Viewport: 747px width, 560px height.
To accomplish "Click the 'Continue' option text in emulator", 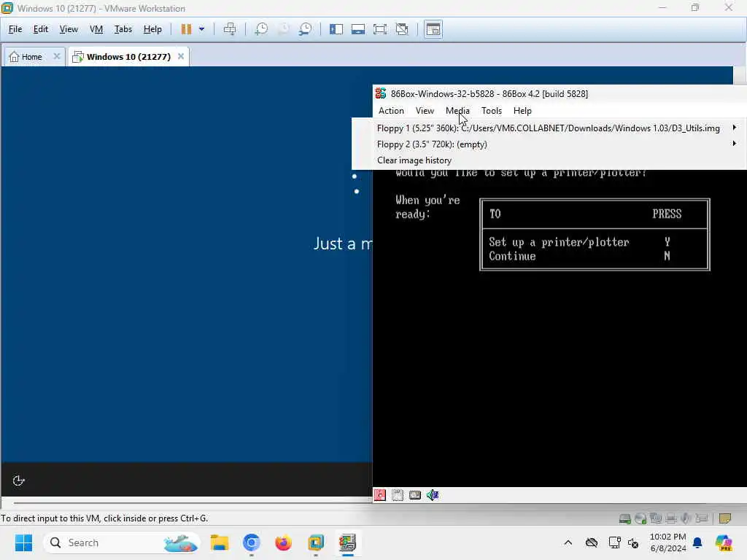I will pyautogui.click(x=512, y=256).
